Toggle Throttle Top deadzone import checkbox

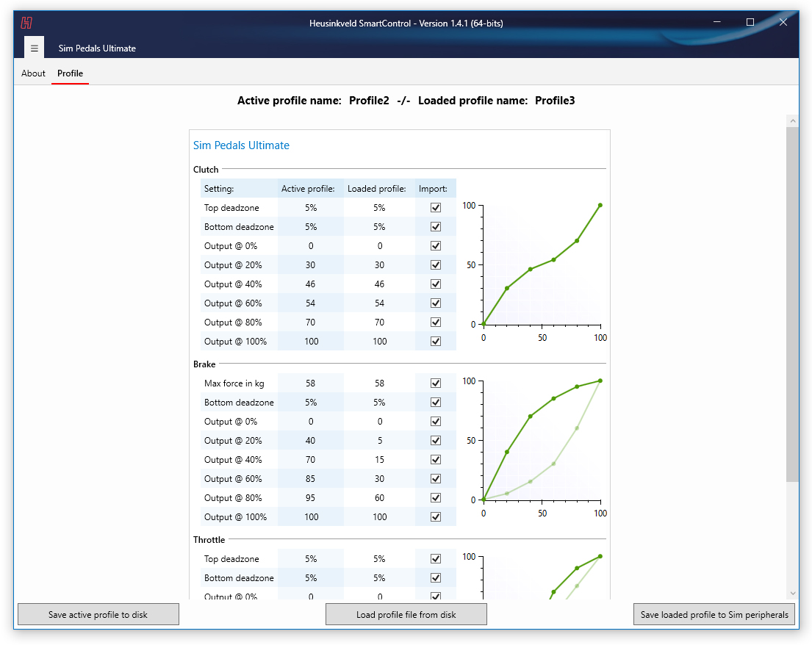coord(436,558)
